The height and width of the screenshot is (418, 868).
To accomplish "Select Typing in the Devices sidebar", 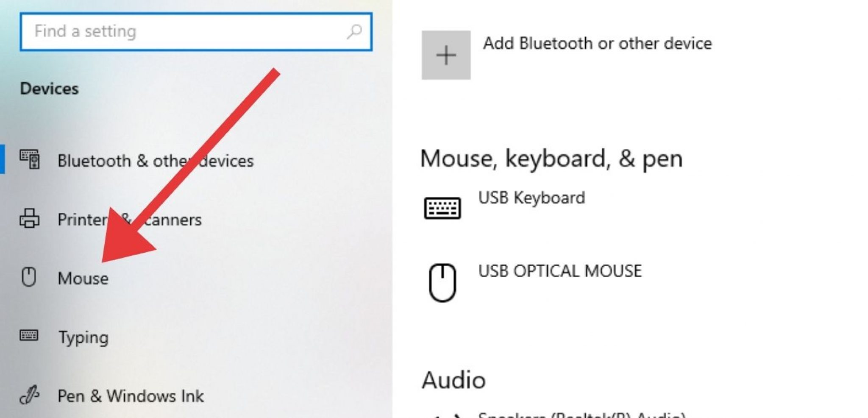I will coord(83,337).
